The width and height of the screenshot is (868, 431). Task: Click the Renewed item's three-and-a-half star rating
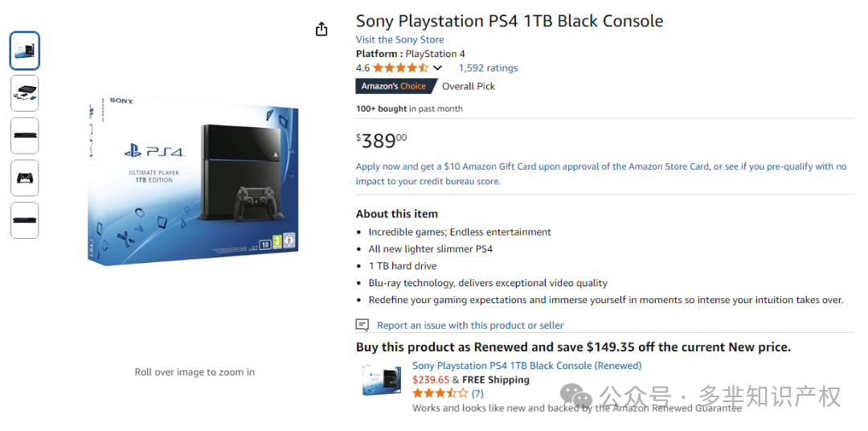[x=440, y=394]
